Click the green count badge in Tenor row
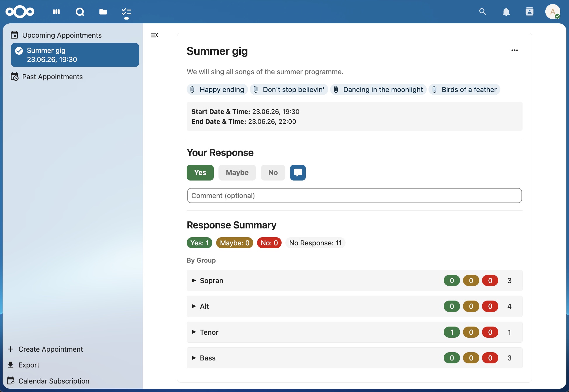This screenshot has width=569, height=392. pos(452,332)
